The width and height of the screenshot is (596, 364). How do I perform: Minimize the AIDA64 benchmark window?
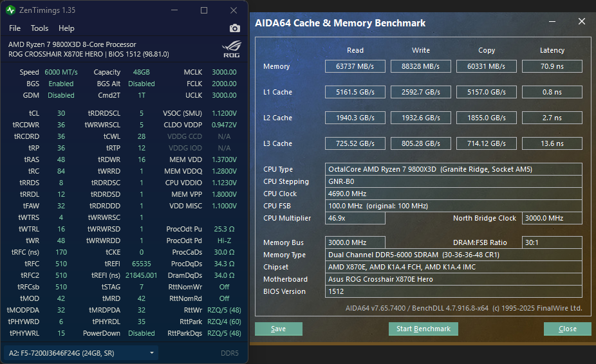tap(552, 22)
